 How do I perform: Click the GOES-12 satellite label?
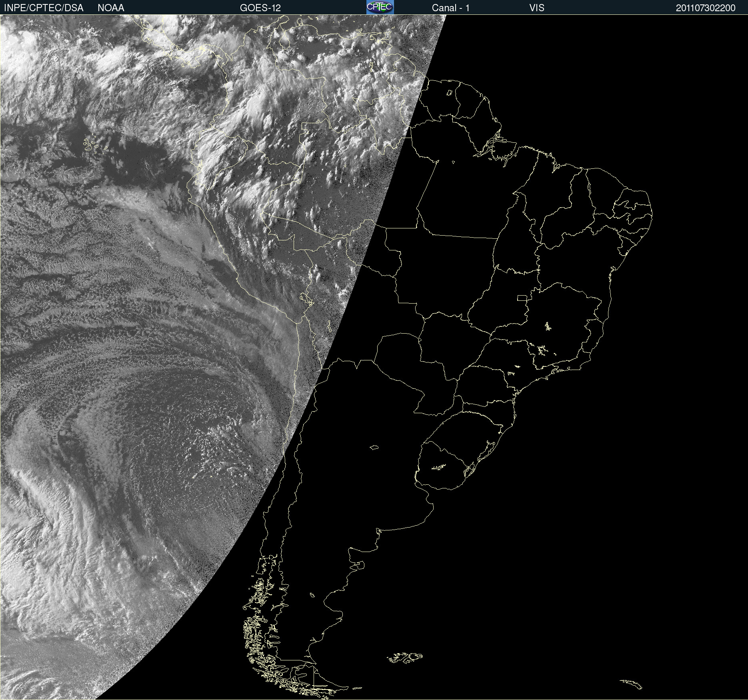pyautogui.click(x=260, y=8)
